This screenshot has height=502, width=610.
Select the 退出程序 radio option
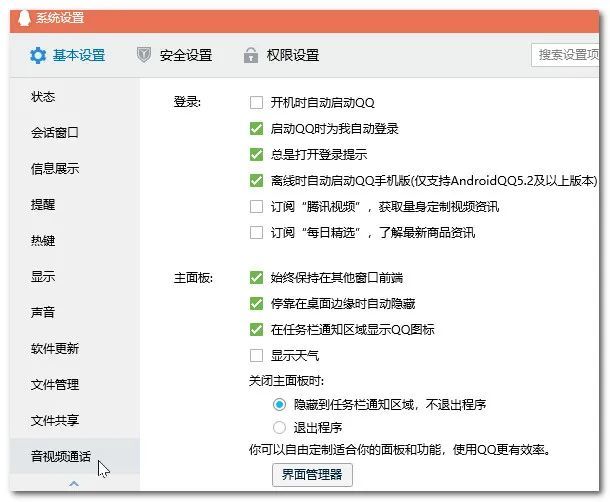coord(279,428)
